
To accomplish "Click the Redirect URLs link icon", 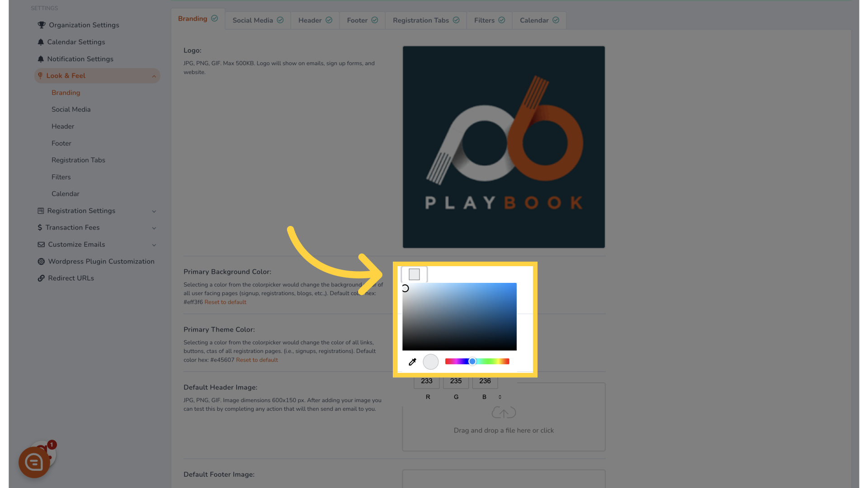I will [x=41, y=278].
